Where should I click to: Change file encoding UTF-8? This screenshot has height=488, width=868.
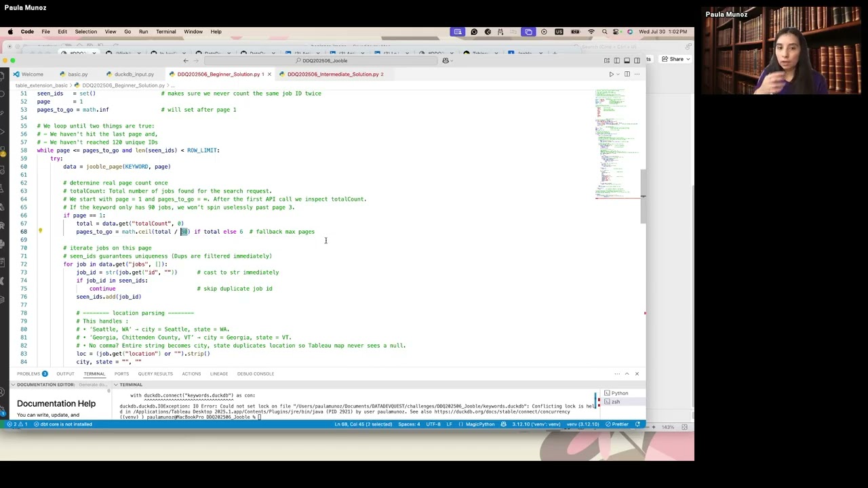(x=433, y=424)
